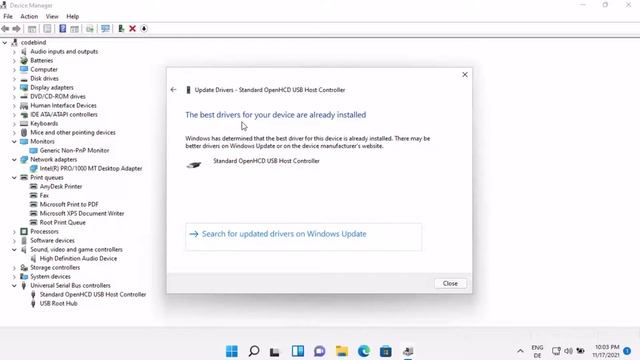Click the red X Uninstall device icon

point(132,29)
